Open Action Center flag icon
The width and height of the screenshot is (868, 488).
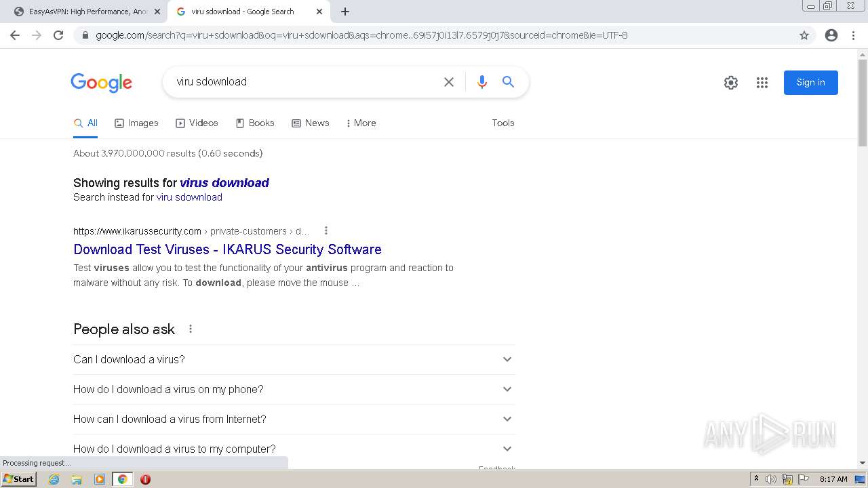[x=804, y=479]
